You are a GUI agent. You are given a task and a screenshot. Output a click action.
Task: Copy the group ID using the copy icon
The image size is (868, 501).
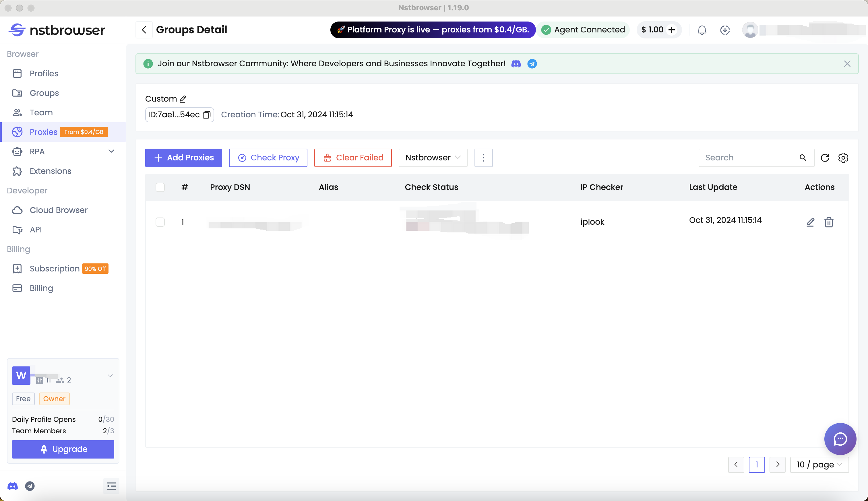[x=206, y=114]
